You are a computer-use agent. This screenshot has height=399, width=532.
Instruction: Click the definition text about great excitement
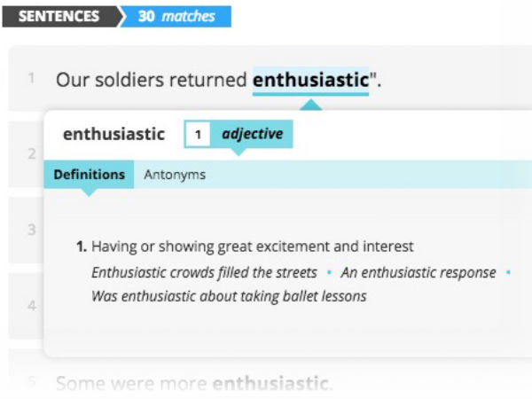pyautogui.click(x=253, y=246)
